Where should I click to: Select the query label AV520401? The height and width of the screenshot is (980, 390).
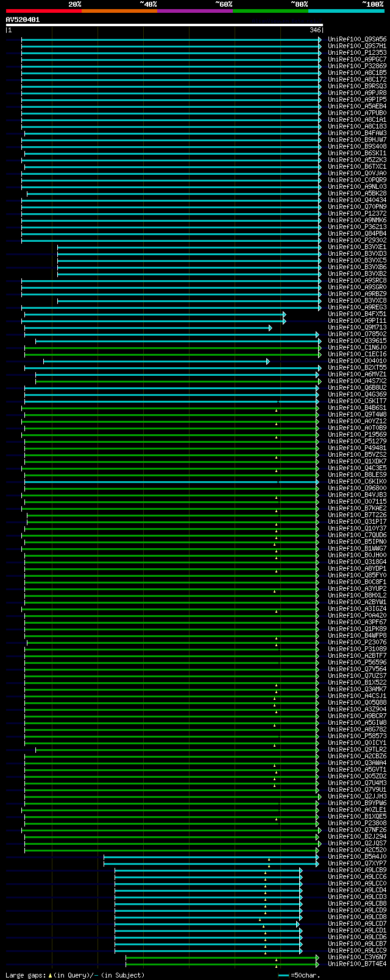23,19
